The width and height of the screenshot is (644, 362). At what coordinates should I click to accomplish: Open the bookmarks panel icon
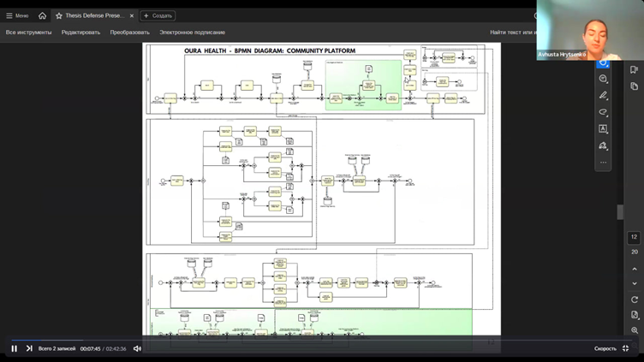pos(634,70)
